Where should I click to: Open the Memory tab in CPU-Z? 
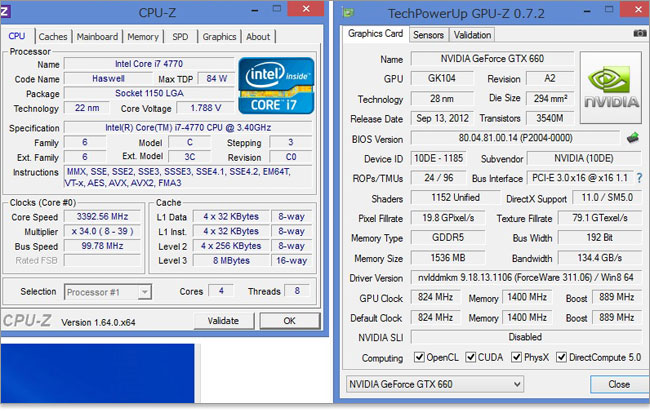[143, 37]
